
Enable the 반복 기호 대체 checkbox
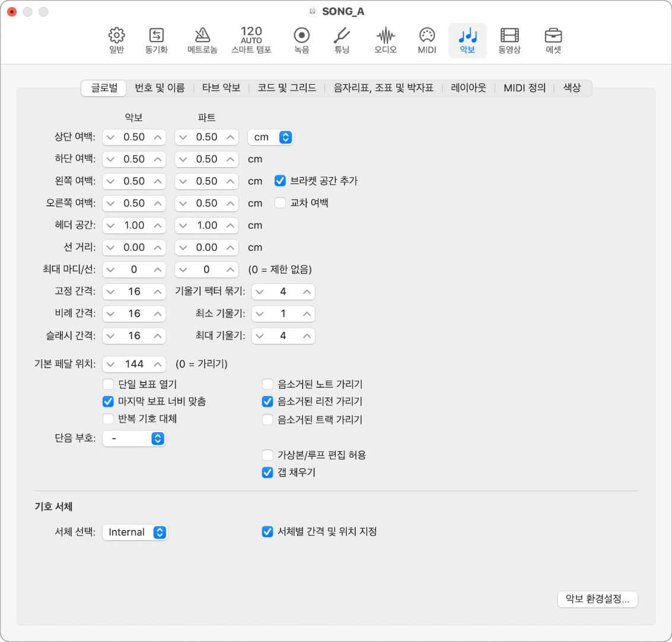tap(108, 419)
